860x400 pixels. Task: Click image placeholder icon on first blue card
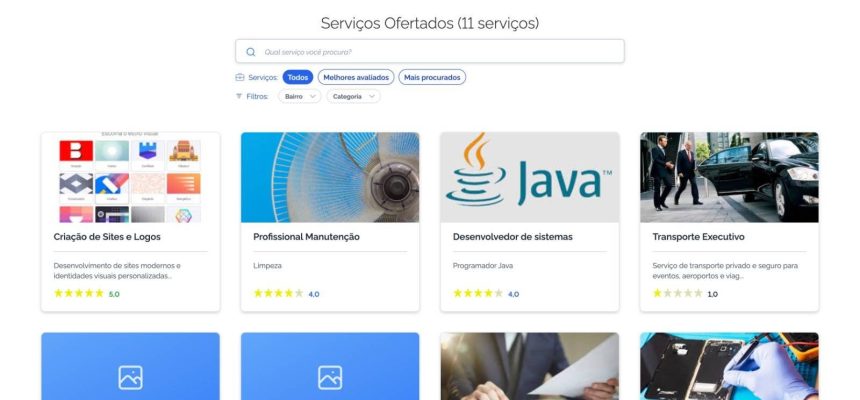tap(131, 378)
